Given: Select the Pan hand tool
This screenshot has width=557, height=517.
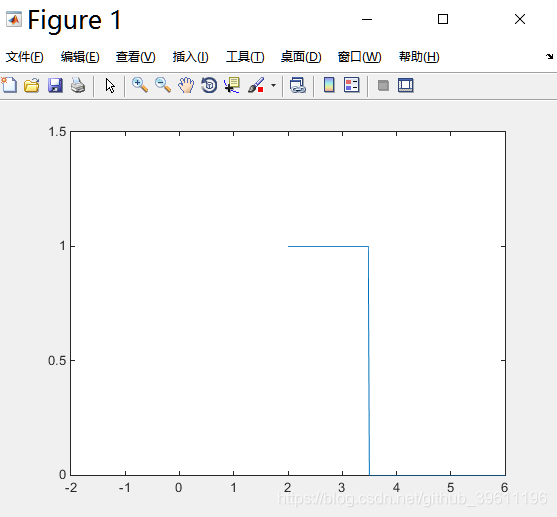Looking at the screenshot, I should tap(186, 85).
